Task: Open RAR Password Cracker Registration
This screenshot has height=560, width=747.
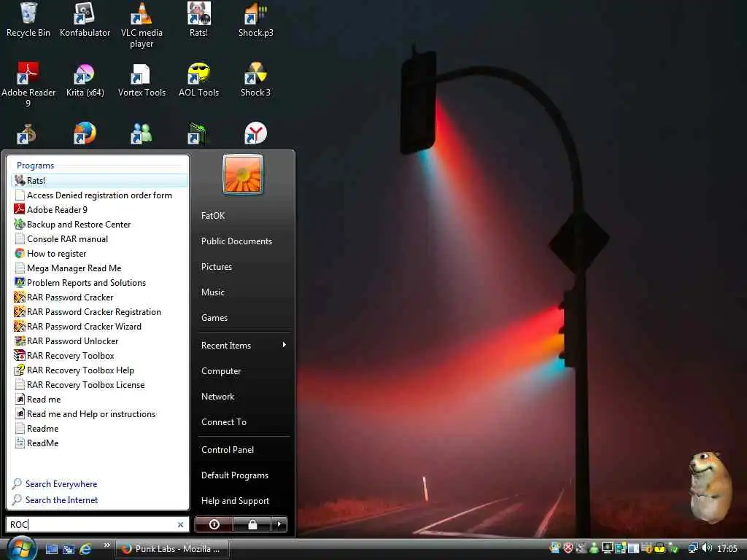Action: [99, 312]
